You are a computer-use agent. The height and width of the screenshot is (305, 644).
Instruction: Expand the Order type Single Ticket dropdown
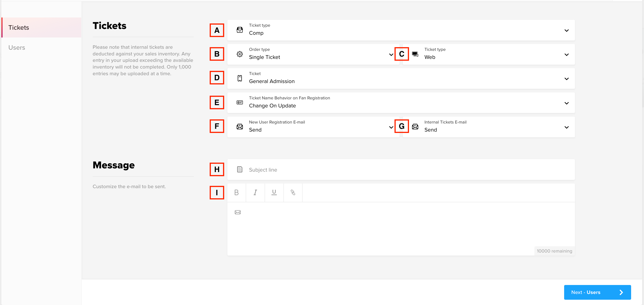pyautogui.click(x=313, y=55)
